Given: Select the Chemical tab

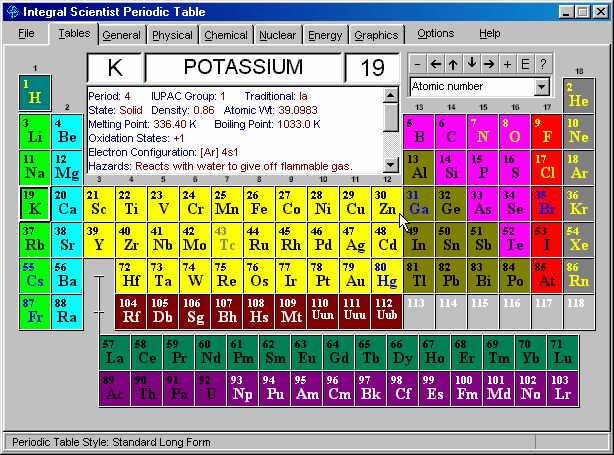Looking at the screenshot, I should pos(226,35).
